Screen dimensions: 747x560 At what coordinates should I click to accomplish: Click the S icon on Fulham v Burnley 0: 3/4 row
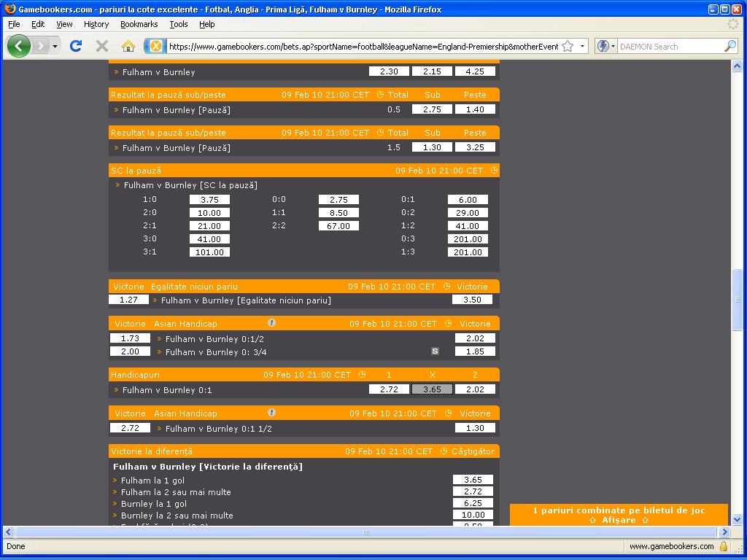point(435,351)
